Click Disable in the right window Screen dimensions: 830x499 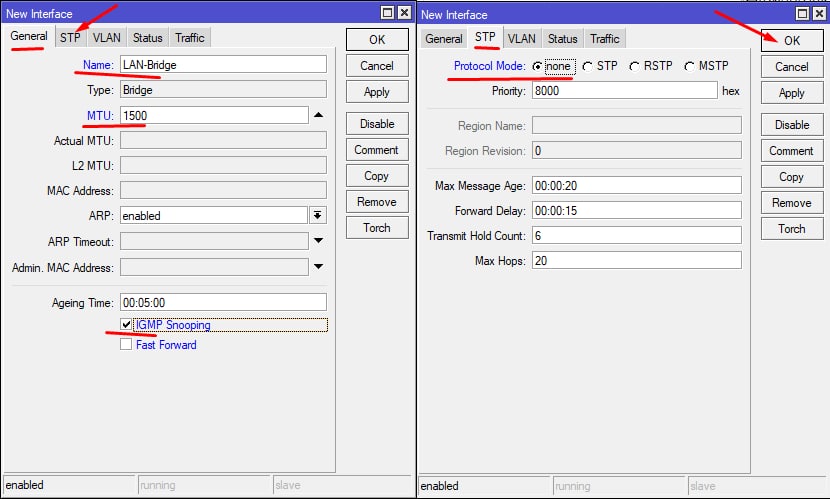tap(792, 124)
